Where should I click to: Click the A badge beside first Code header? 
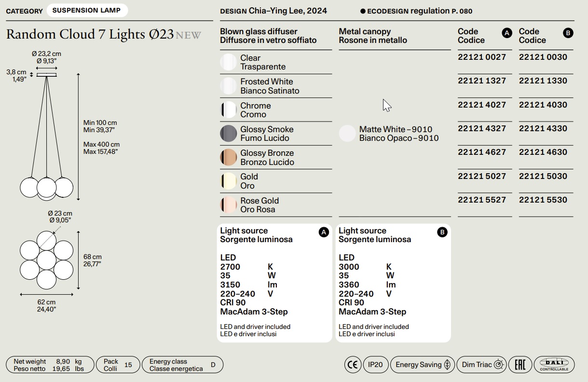[506, 33]
